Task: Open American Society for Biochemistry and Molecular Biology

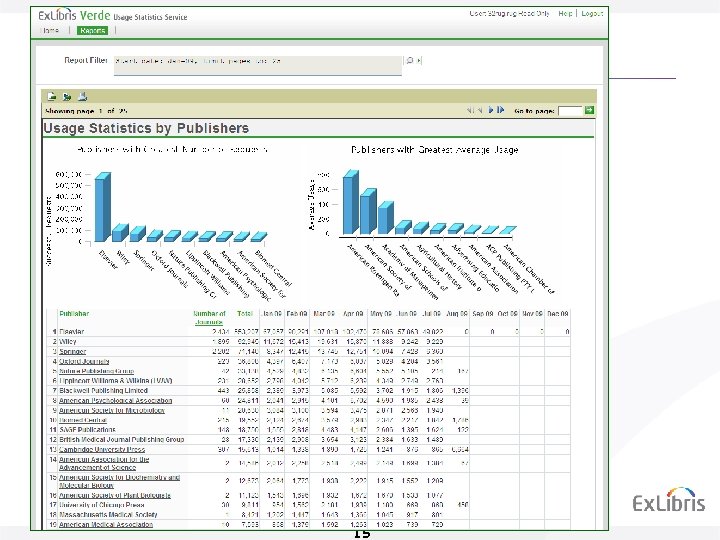Action: tap(119, 481)
